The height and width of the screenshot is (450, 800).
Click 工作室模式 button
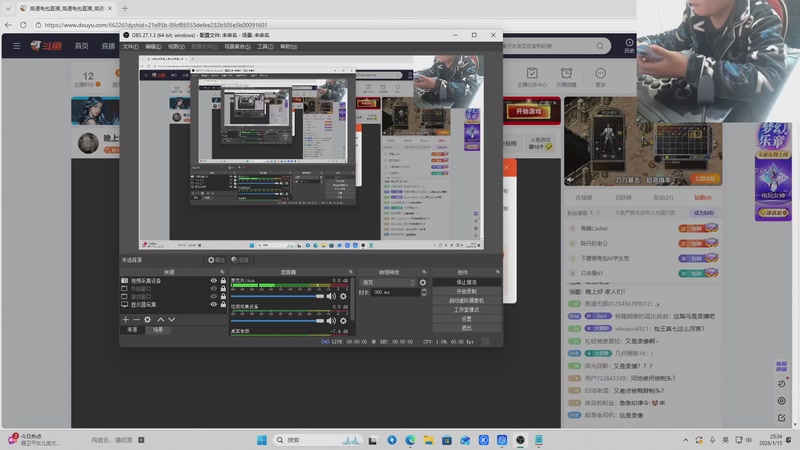point(466,310)
